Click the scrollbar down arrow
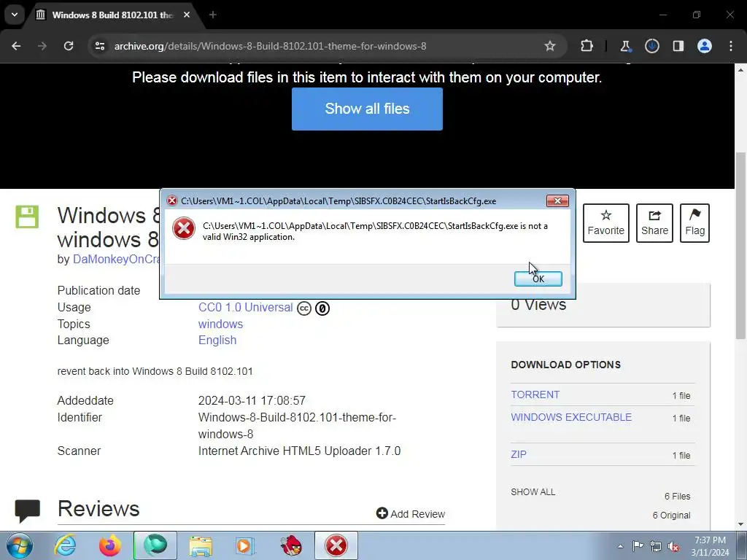 740,524
